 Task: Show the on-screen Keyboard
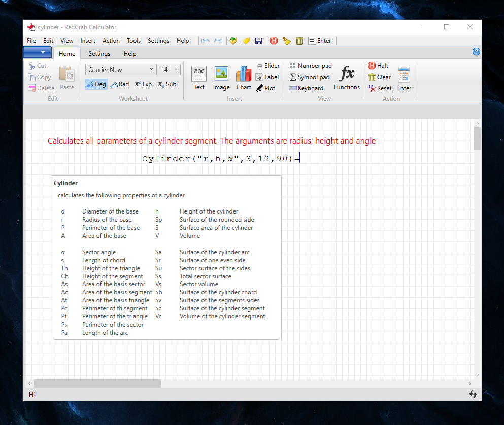(306, 88)
